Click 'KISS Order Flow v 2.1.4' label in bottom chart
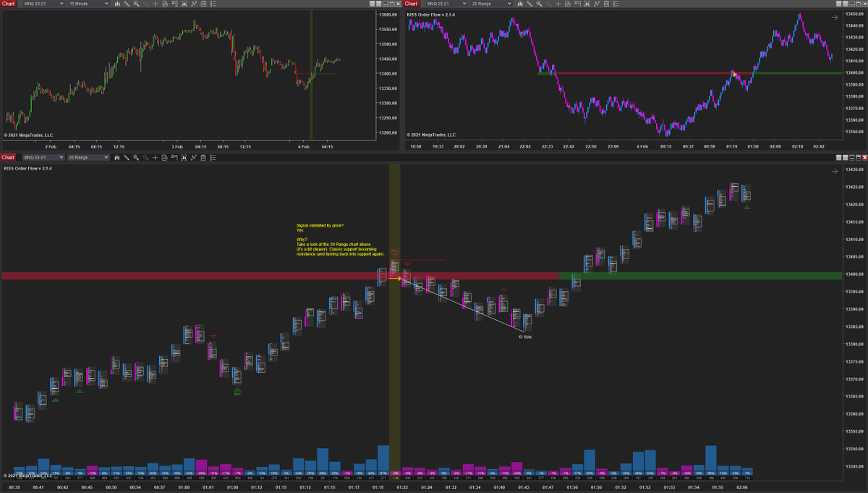Image resolution: width=868 pixels, height=493 pixels. 27,168
